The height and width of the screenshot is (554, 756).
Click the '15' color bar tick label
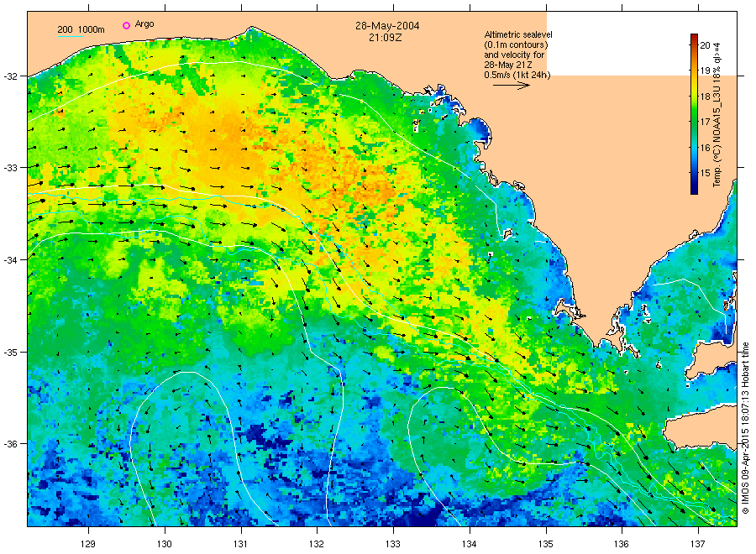(705, 173)
